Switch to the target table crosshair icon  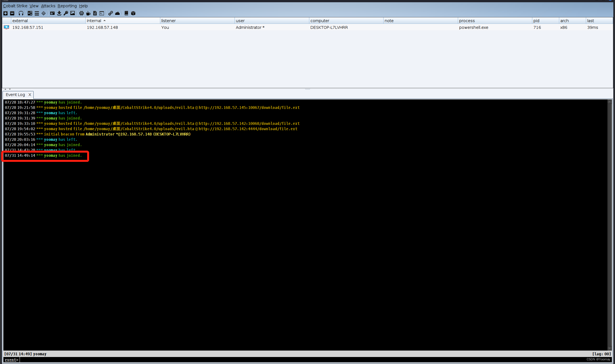click(43, 13)
